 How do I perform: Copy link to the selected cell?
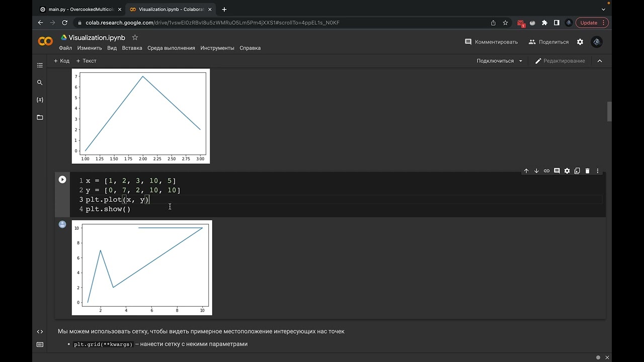pyautogui.click(x=546, y=171)
